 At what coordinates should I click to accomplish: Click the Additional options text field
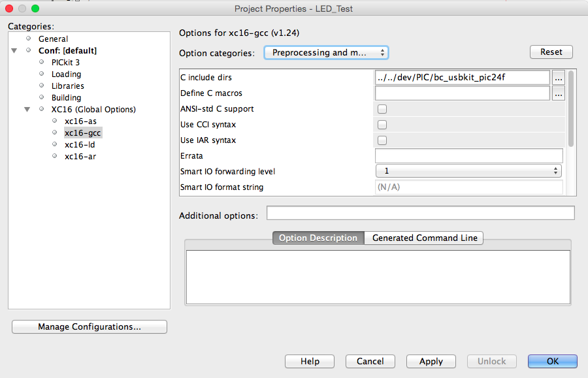pyautogui.click(x=420, y=213)
